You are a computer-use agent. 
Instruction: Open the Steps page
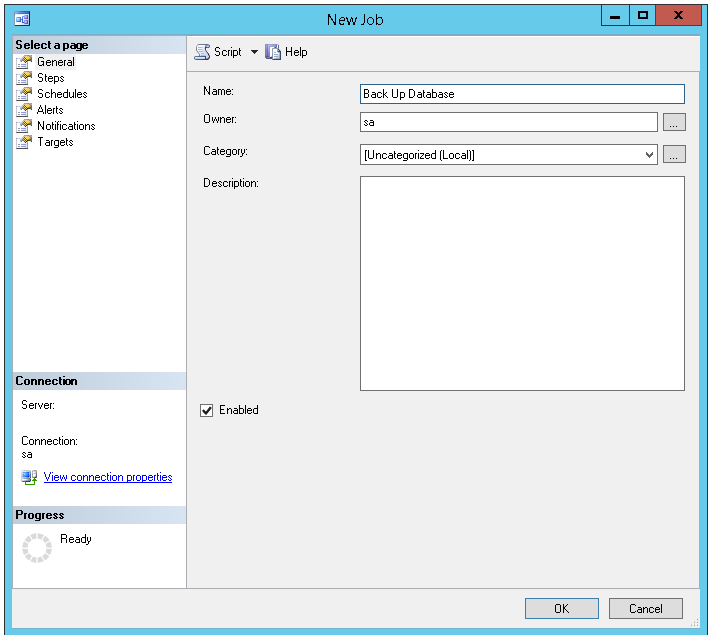pos(51,78)
